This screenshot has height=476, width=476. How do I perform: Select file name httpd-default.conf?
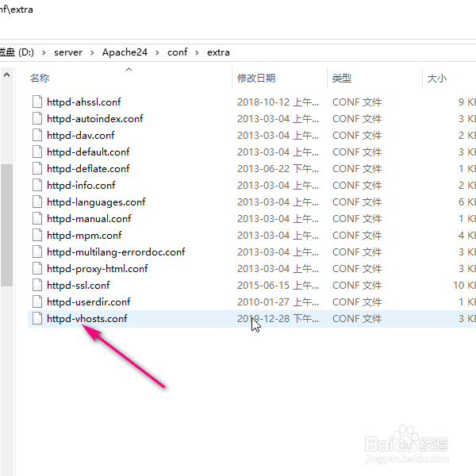[x=88, y=152]
